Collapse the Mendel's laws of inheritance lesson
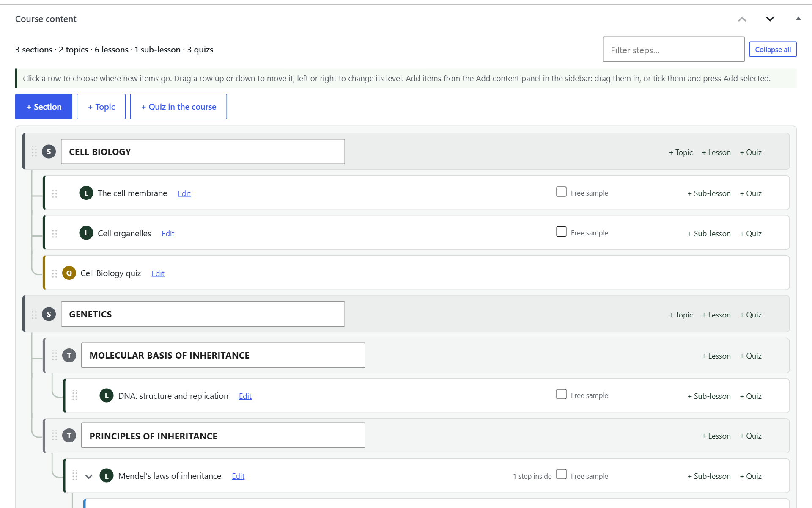 click(x=89, y=476)
